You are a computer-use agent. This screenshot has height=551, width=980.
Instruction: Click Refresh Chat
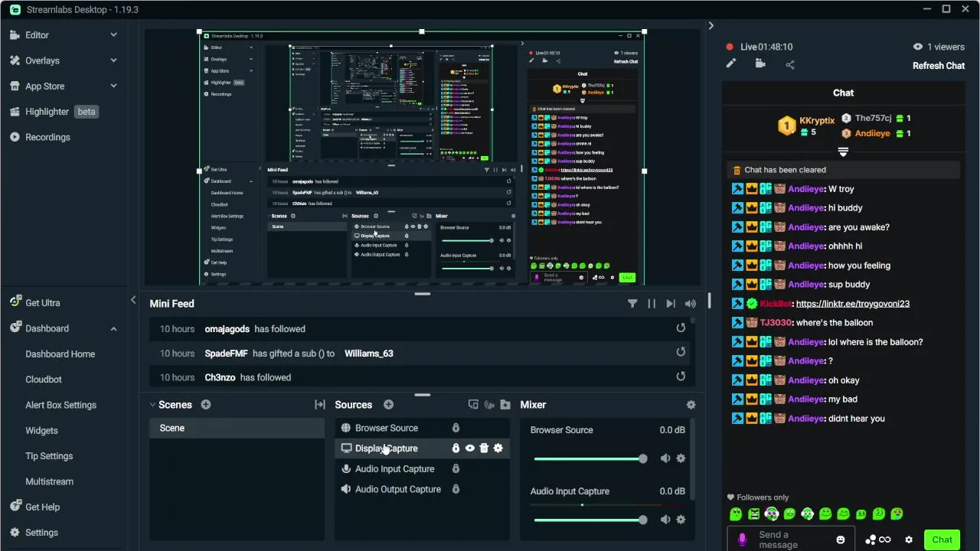(x=938, y=66)
